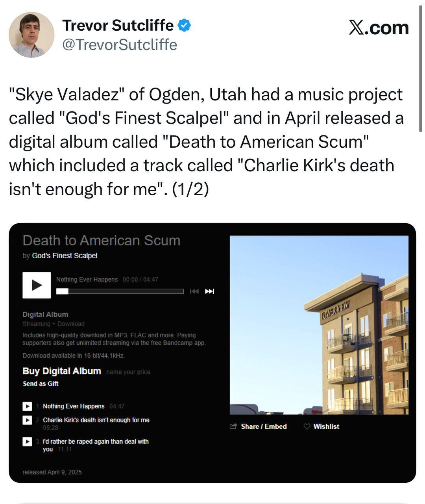Click the page scrollbar on right edge

420,71
